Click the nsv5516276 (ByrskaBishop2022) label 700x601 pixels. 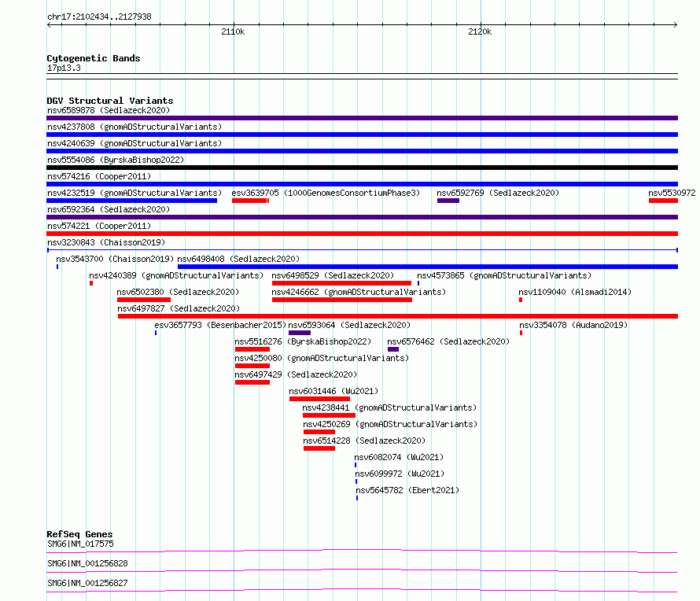[x=303, y=341]
